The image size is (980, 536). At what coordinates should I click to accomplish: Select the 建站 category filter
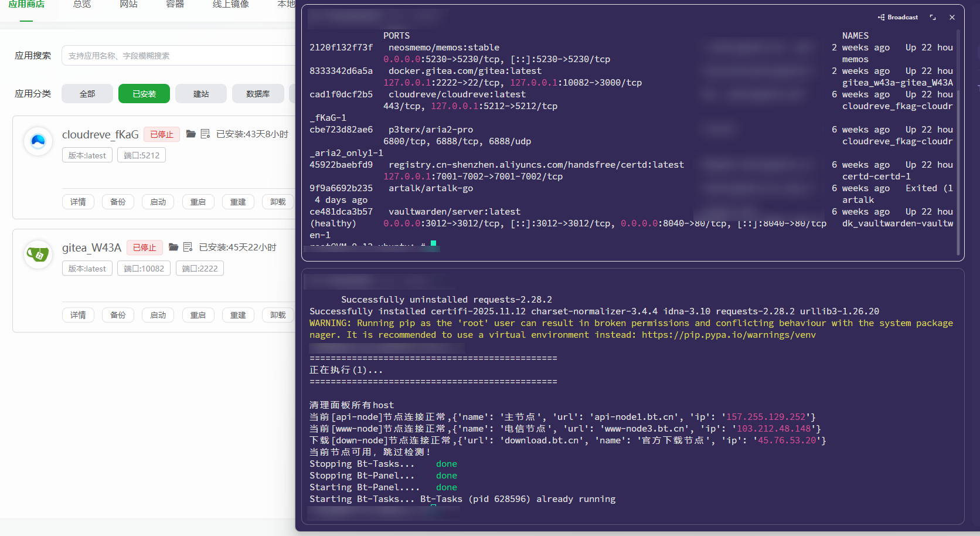pyautogui.click(x=201, y=94)
